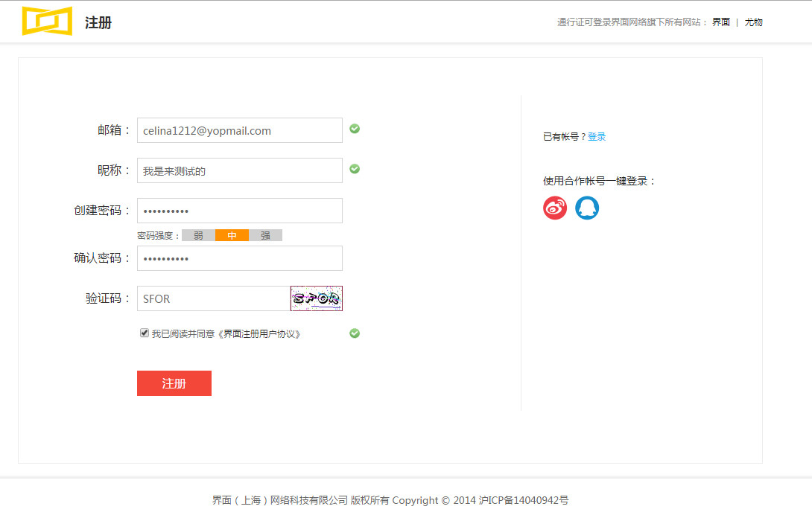Open the 登录 link for existing accounts
This screenshot has width=812, height=518.
(x=597, y=137)
